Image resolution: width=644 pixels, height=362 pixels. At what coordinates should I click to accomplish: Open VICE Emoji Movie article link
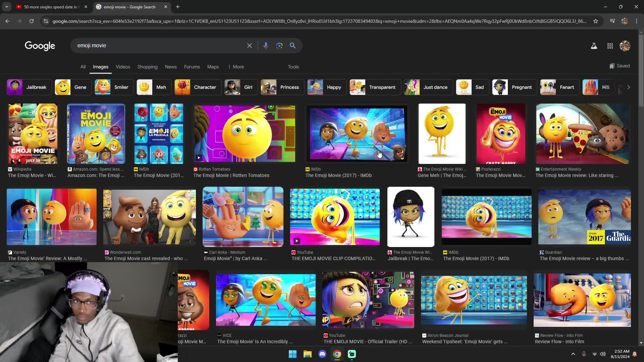[x=255, y=342]
